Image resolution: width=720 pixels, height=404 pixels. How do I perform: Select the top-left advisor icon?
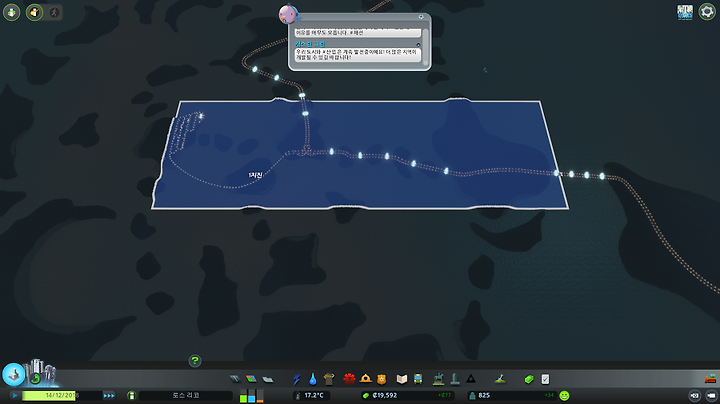tap(11, 12)
